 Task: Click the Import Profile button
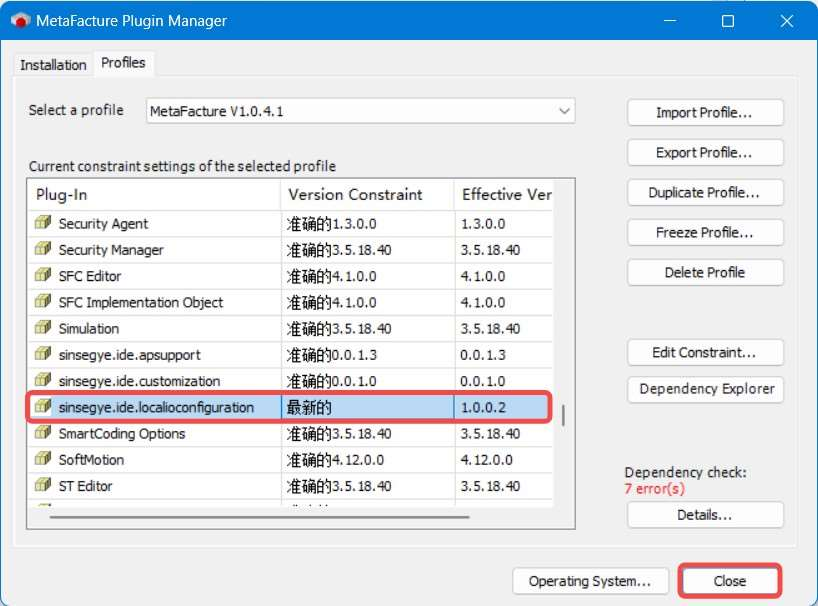pos(704,113)
